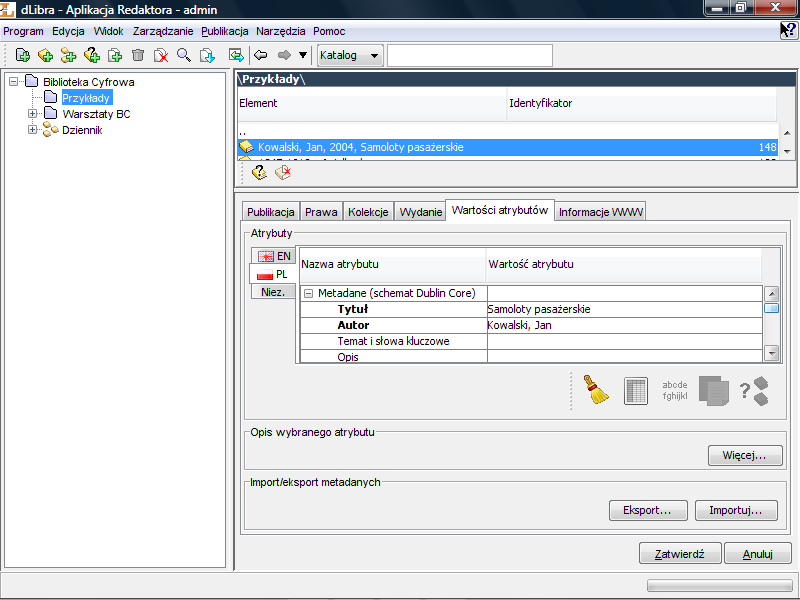Select Kowalski, Jan, 2004, Samoloty pasażerskie row
The image size is (800, 600).
(x=508, y=147)
